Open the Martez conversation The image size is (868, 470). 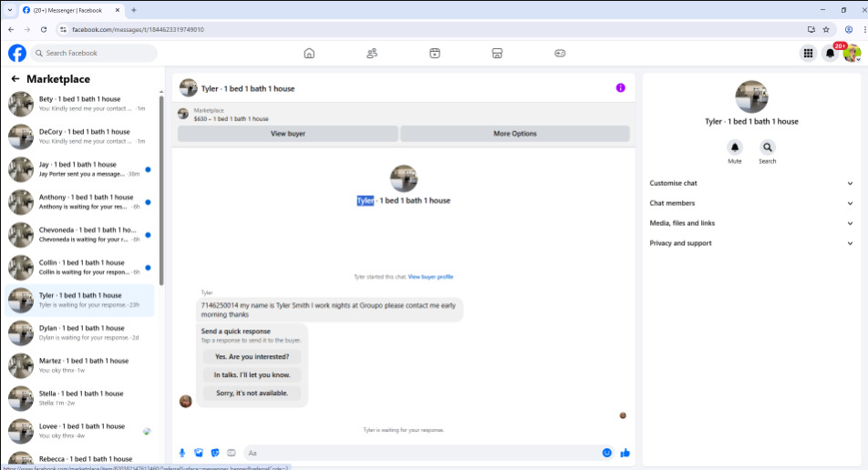click(79, 365)
